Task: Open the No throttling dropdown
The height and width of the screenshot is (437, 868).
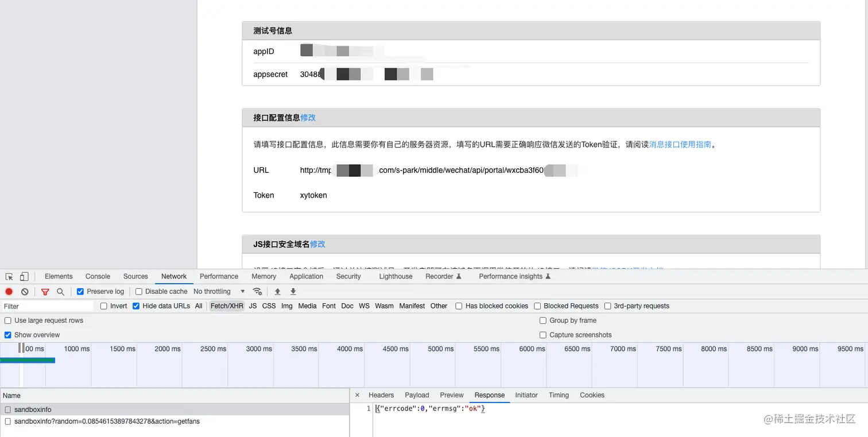Action: (219, 292)
